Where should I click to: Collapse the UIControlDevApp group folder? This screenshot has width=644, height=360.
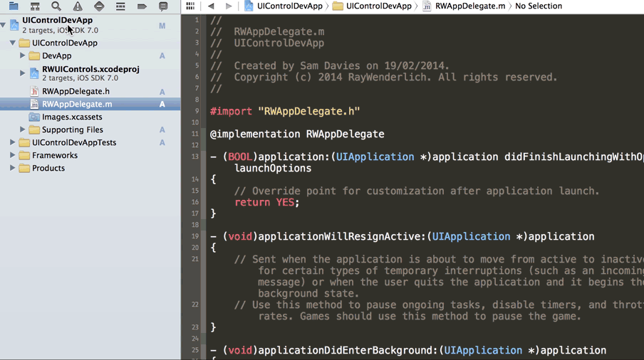click(x=13, y=43)
